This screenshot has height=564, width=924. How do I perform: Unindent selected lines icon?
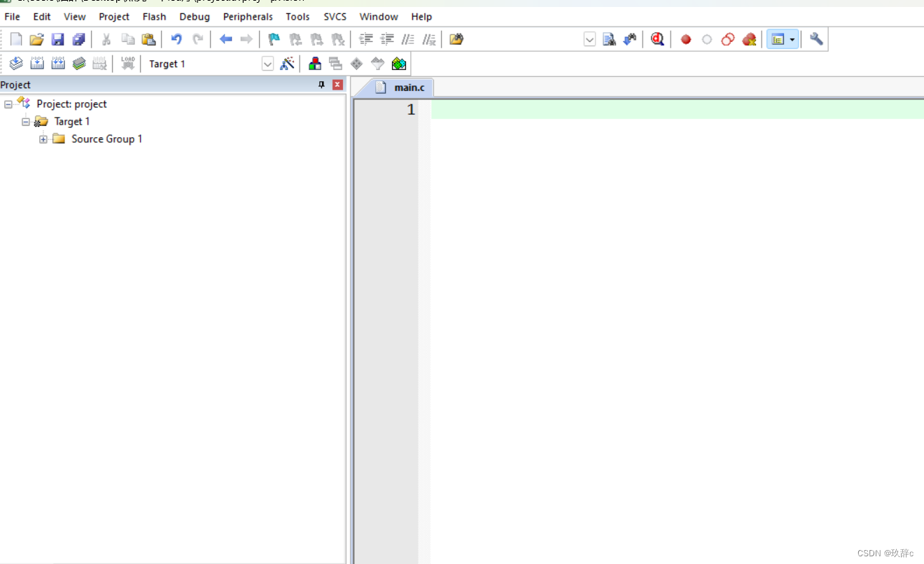(387, 39)
